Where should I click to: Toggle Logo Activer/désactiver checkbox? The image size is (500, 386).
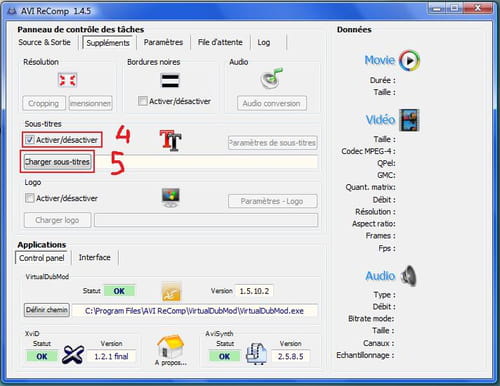click(30, 198)
